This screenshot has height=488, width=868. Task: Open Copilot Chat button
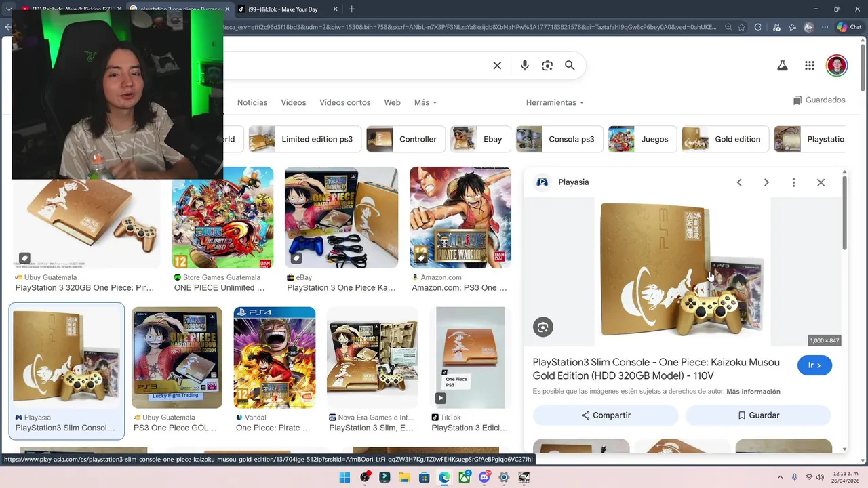pyautogui.click(x=850, y=28)
